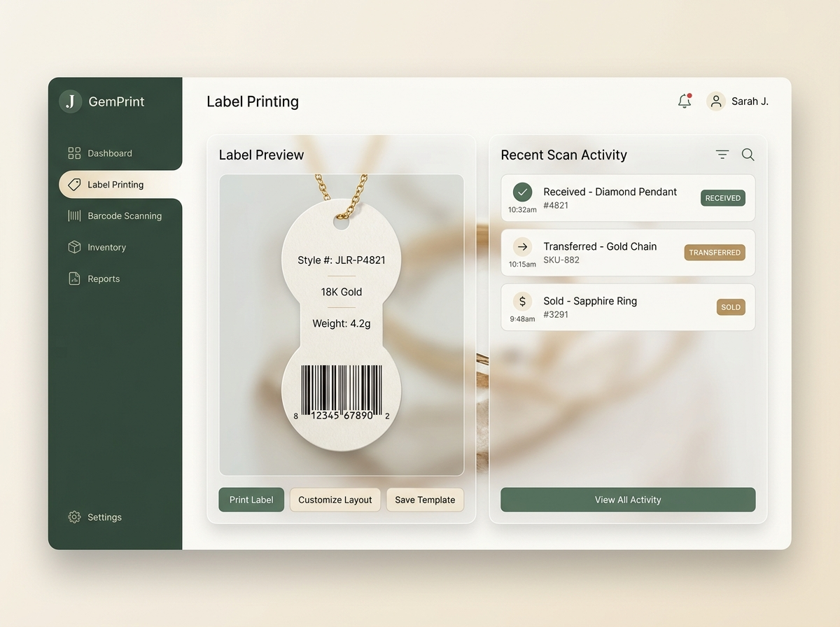This screenshot has height=627, width=840.
Task: Click the Recent Scan Activity heading
Action: pyautogui.click(x=563, y=155)
